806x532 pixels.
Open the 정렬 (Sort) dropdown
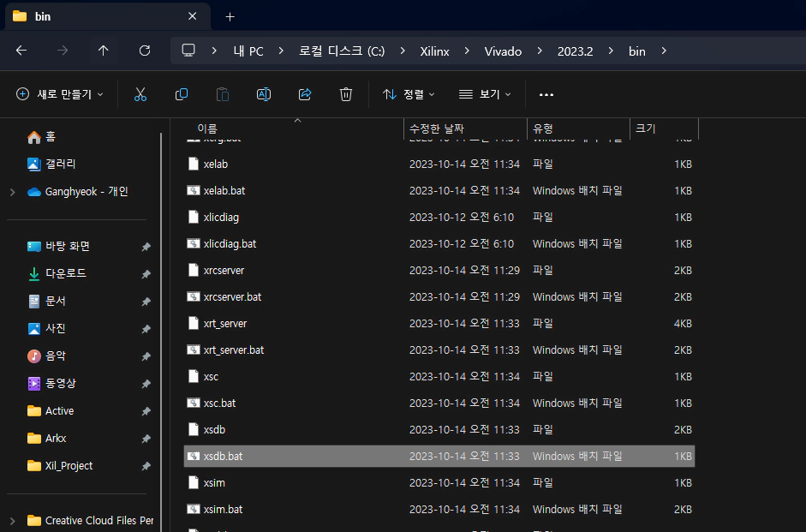(x=409, y=94)
